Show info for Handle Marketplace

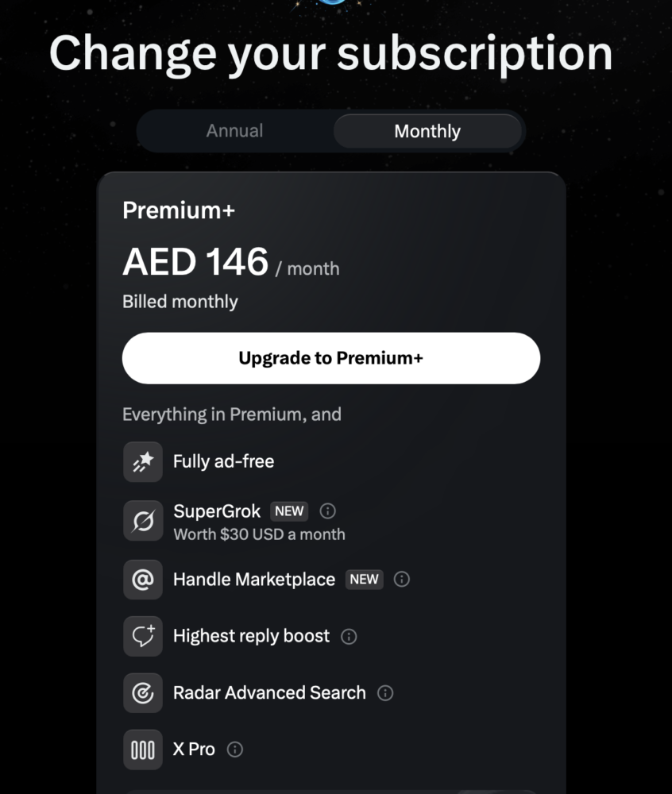402,580
